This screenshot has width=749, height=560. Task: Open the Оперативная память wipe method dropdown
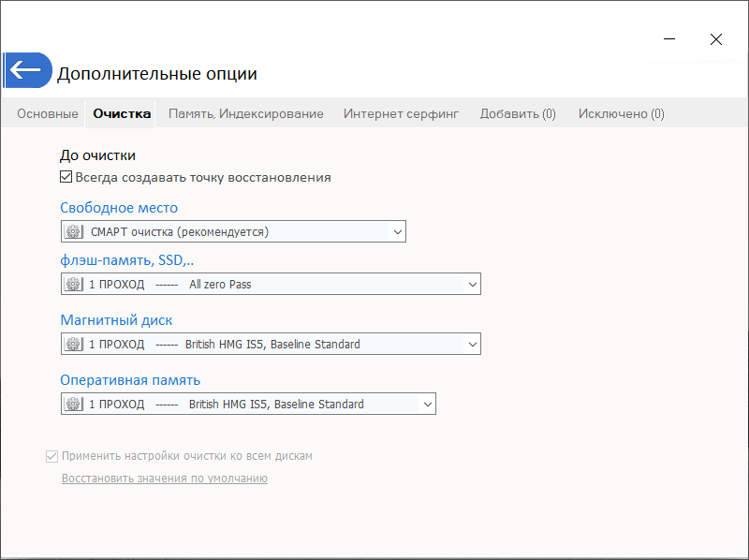point(428,404)
